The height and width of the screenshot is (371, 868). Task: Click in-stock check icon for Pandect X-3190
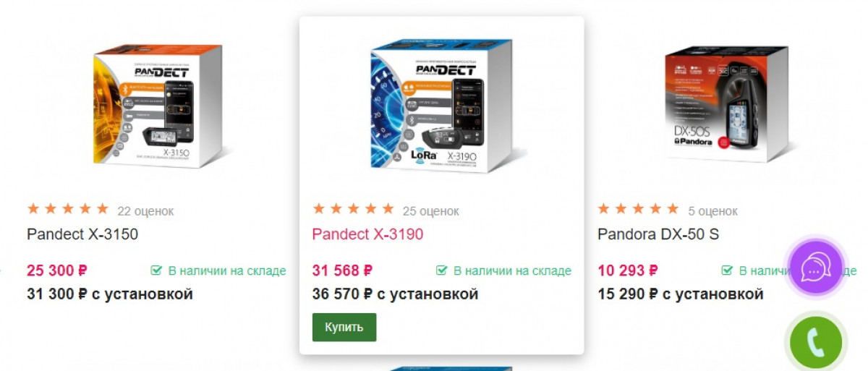441,271
